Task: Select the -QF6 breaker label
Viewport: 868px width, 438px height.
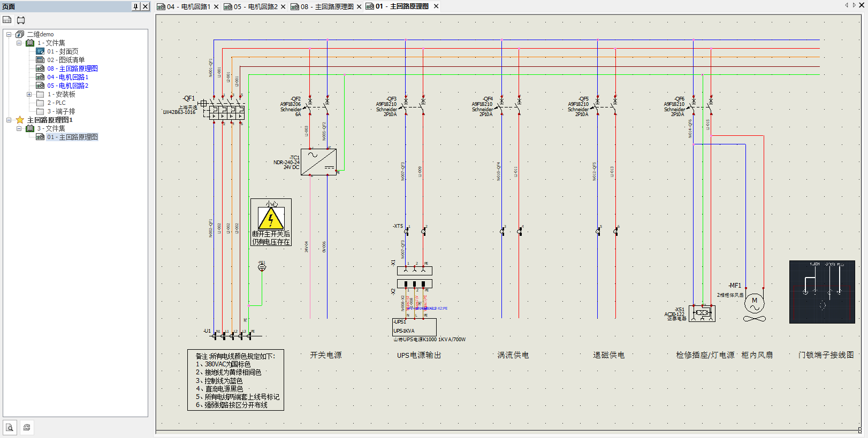Action: pyautogui.click(x=679, y=99)
